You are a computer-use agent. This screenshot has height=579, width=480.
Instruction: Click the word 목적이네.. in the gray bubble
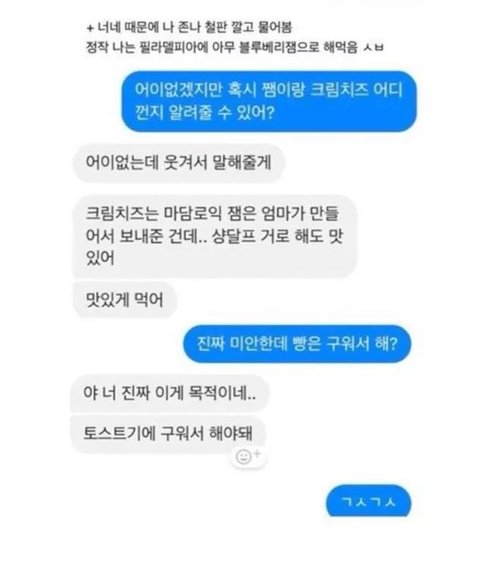tap(222, 393)
